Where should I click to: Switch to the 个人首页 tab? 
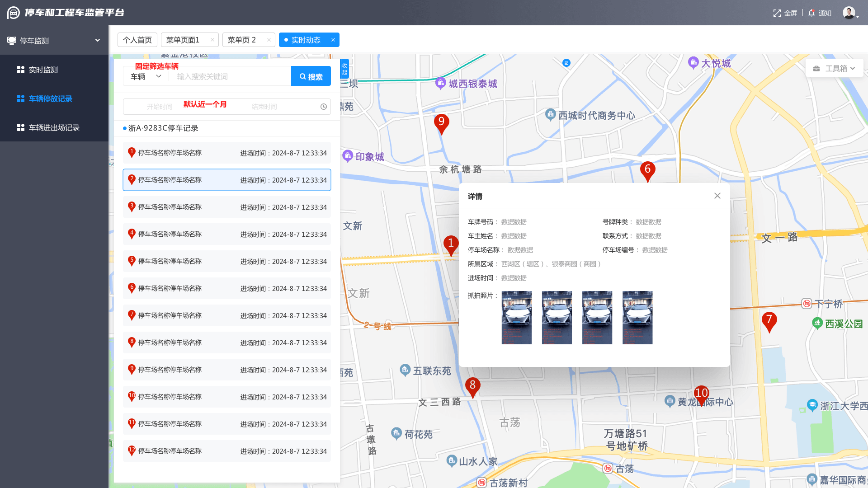(x=137, y=40)
